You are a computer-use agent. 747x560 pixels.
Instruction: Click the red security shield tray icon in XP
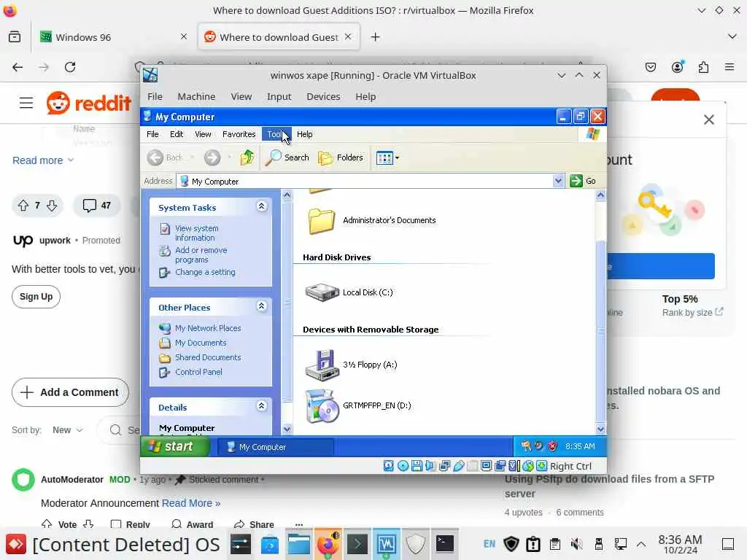click(x=552, y=446)
